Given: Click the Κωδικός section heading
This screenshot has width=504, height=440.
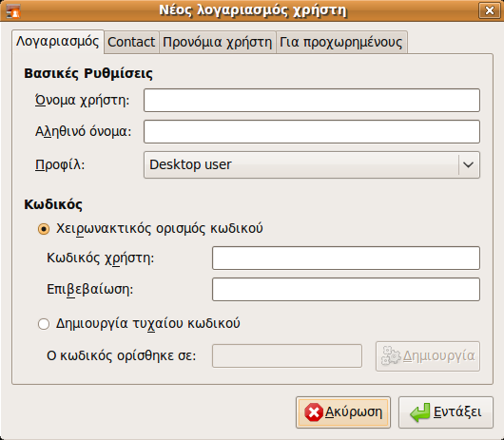Looking at the screenshot, I should 53,204.
